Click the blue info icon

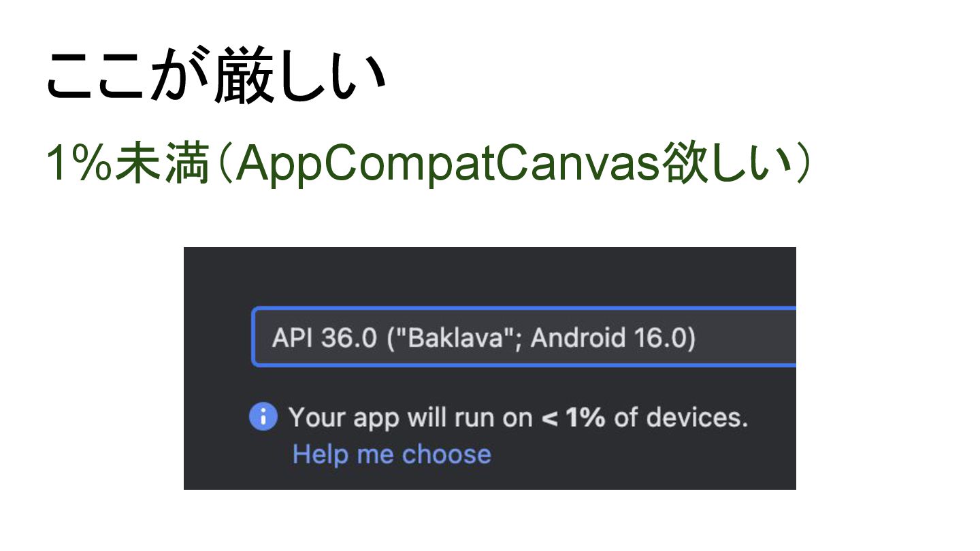tap(263, 416)
